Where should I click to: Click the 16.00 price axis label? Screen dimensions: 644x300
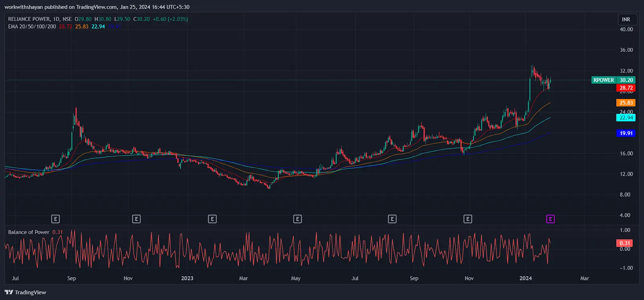[x=626, y=153]
